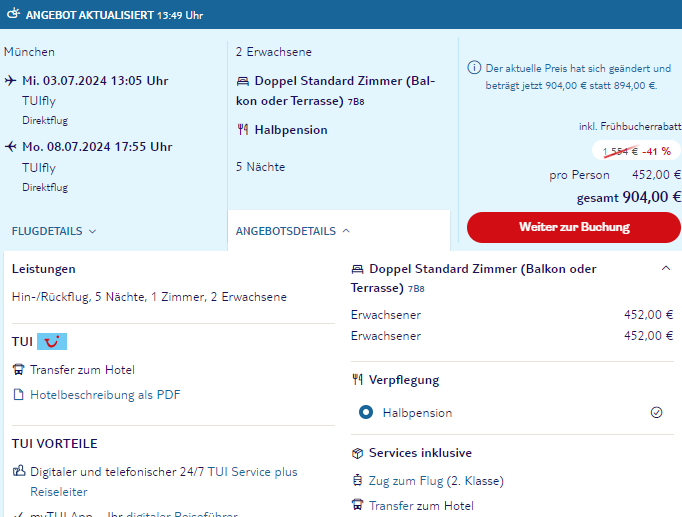This screenshot has width=682, height=517.
Task: Click the 'gesamt 904,00 €' total price
Action: tap(629, 197)
